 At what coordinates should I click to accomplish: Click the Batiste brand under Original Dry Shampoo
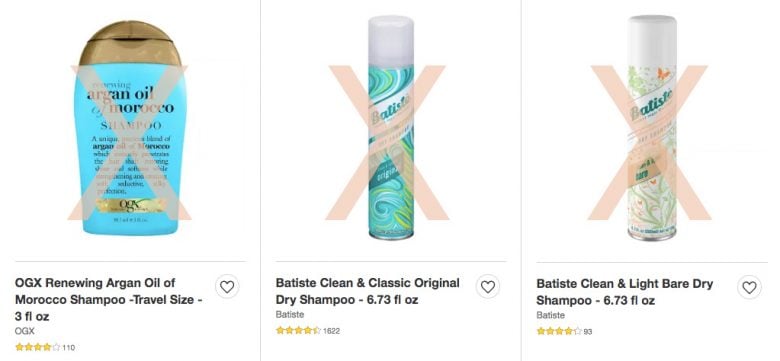point(290,315)
